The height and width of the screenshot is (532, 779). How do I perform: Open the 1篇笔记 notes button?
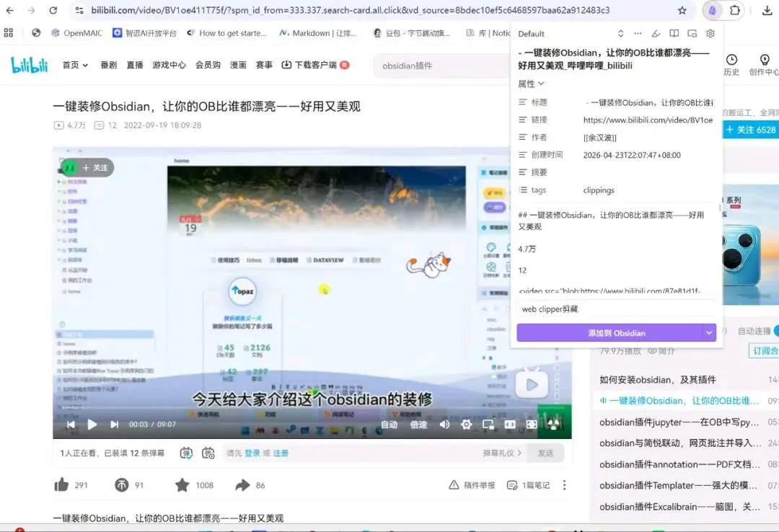[x=528, y=485]
